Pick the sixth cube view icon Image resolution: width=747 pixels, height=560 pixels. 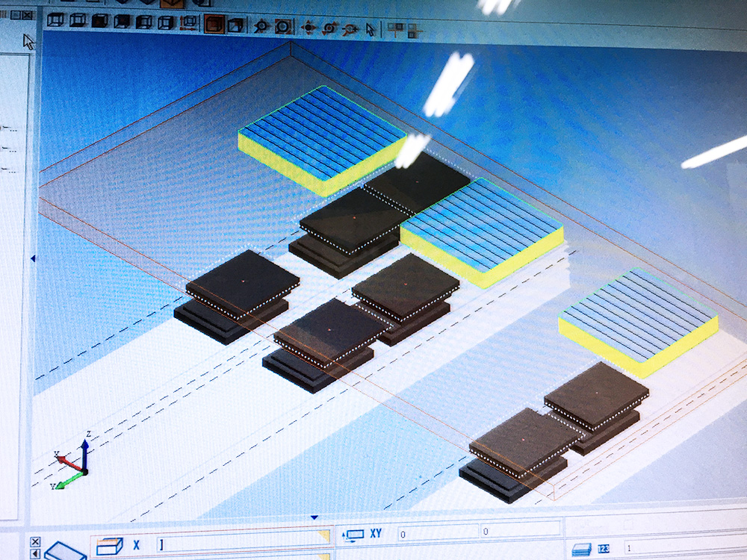167,22
